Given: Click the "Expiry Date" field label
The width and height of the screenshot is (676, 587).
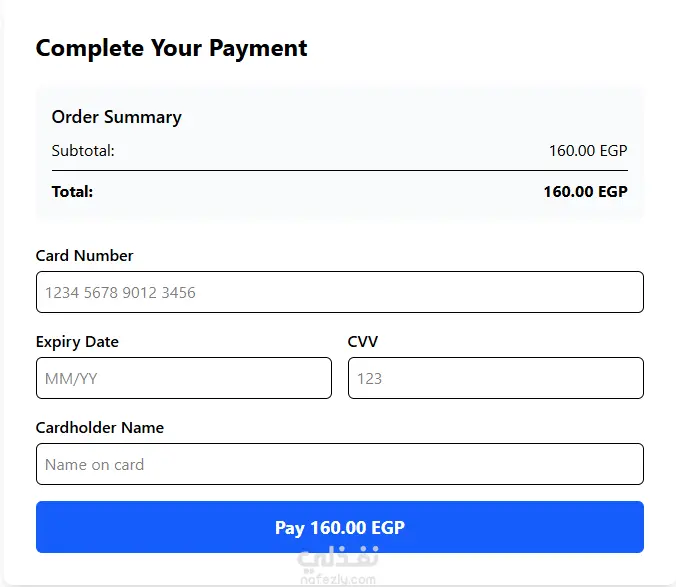Looking at the screenshot, I should (x=77, y=342).
